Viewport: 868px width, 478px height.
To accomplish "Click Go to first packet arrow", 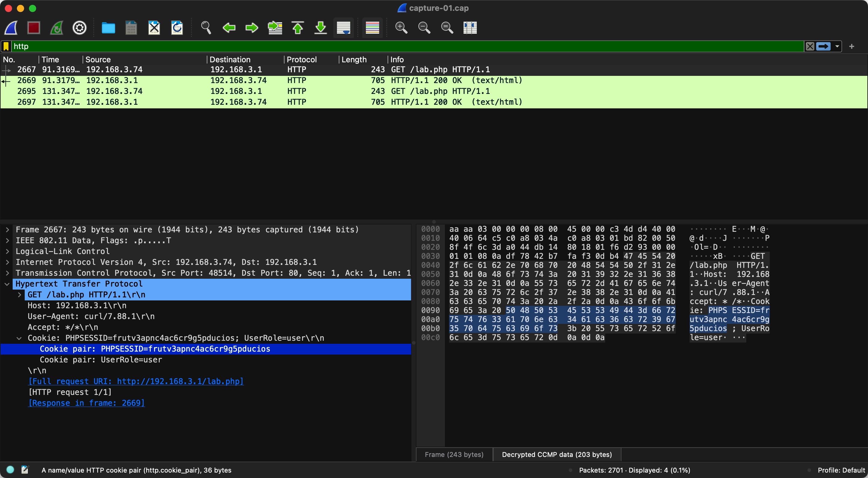I will pos(297,28).
